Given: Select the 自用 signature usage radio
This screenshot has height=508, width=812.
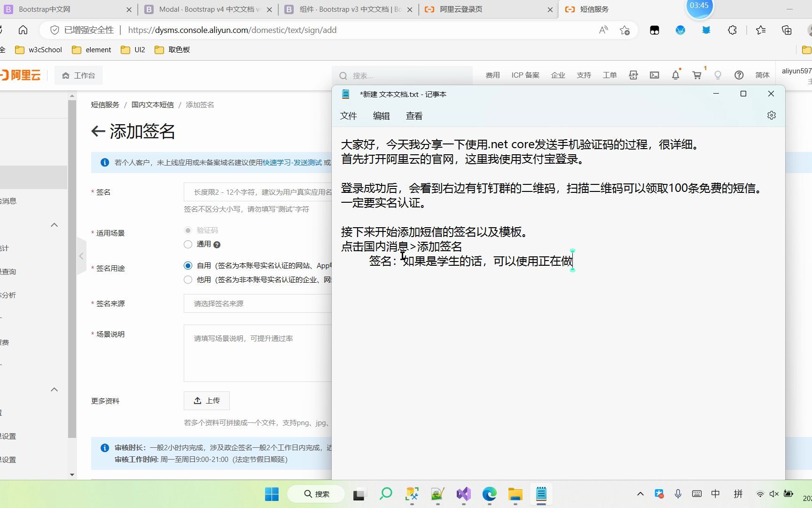Looking at the screenshot, I should coord(188,266).
